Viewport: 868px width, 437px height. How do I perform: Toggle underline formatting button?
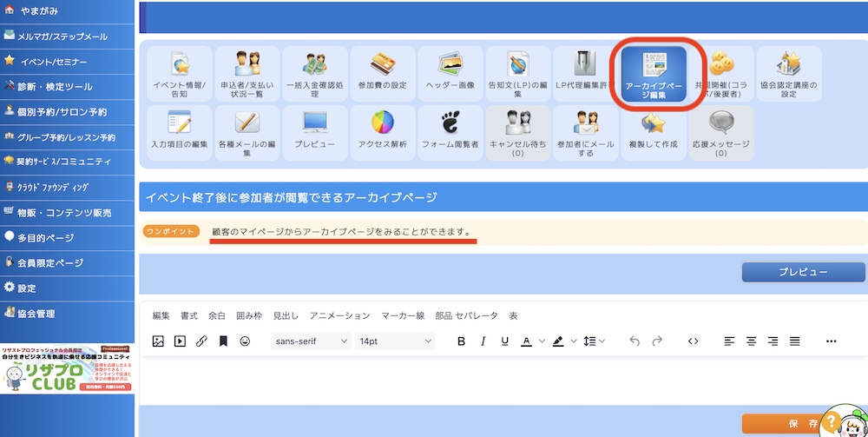pos(504,341)
